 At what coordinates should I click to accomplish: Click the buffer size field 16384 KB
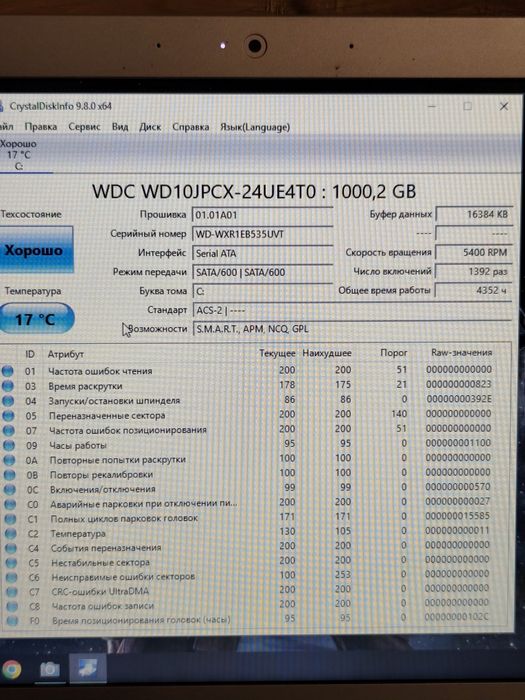point(474,214)
